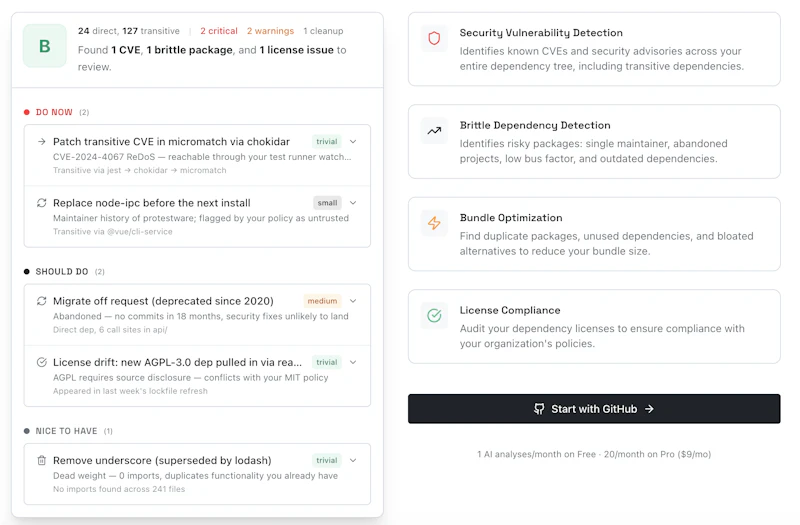The height and width of the screenshot is (525, 800).
Task: Click the Found 1 CVE summary sentence
Action: (x=212, y=58)
